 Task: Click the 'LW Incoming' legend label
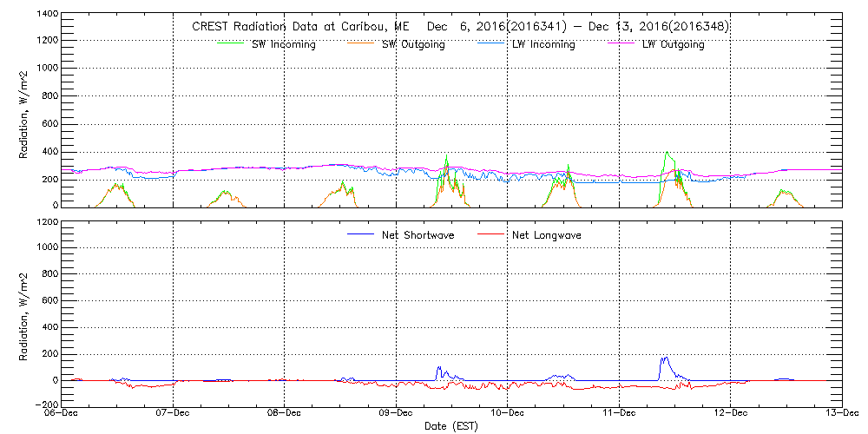(544, 44)
